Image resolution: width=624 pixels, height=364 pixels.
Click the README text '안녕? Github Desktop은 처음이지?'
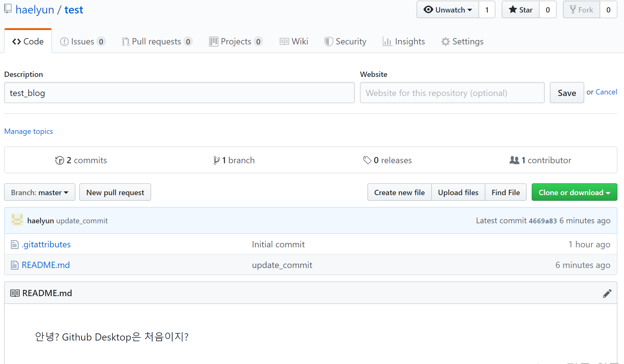click(112, 337)
